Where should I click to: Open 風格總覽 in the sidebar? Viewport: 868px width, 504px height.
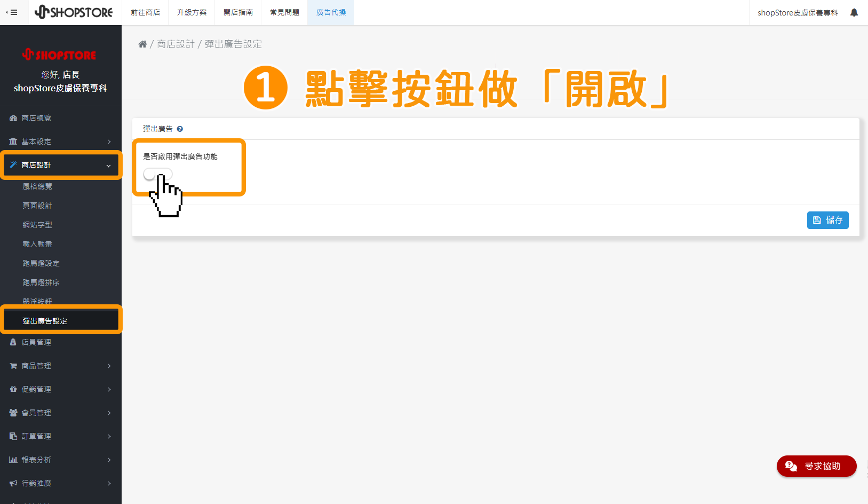pos(37,186)
